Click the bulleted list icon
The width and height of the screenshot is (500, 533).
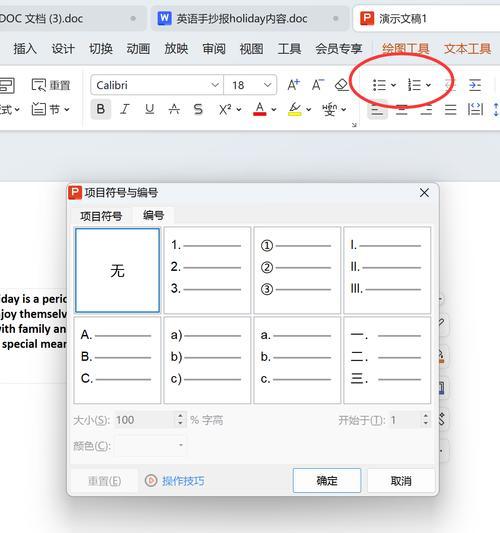379,85
